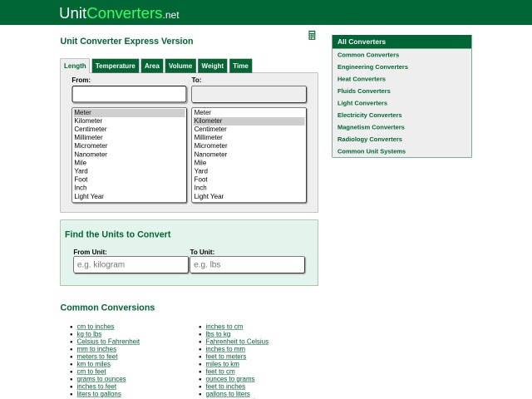Follow the kg to lbs link
The image size is (532, 399).
point(89,334)
